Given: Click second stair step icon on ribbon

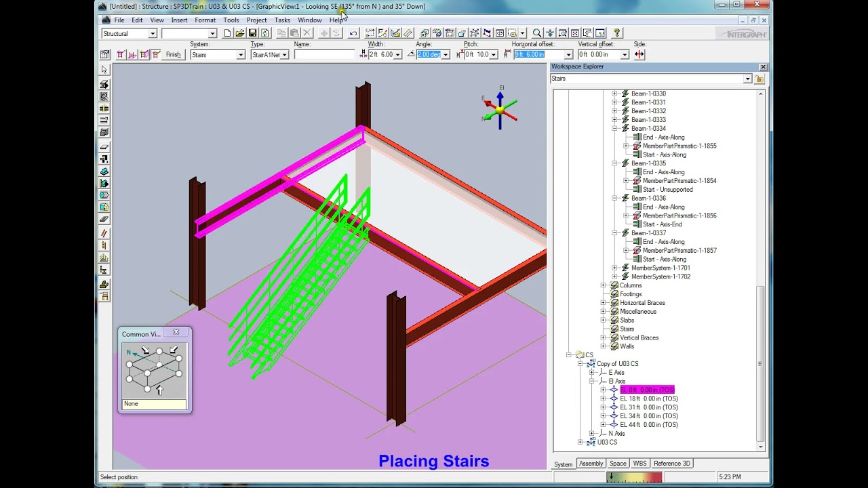Looking at the screenshot, I should click(132, 55).
